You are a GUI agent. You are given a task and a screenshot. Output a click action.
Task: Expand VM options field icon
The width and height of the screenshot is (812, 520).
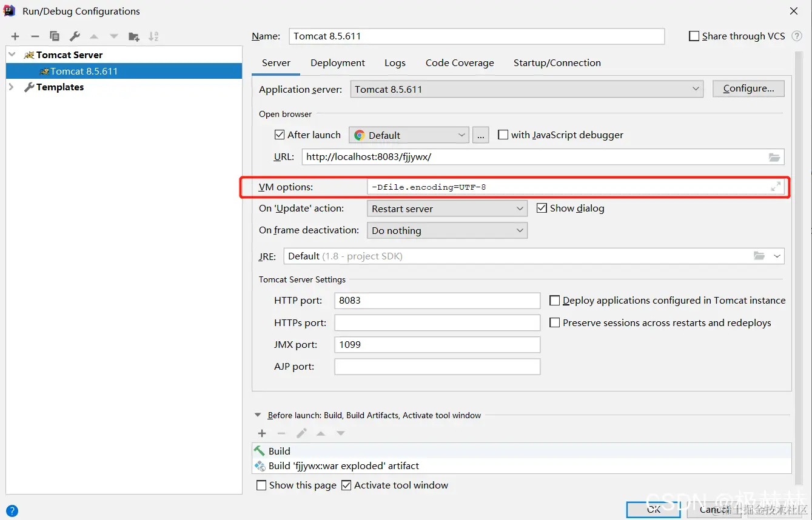click(776, 187)
